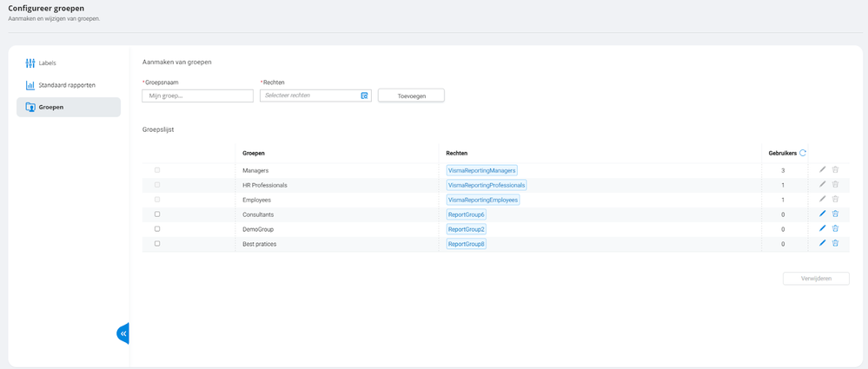The width and height of the screenshot is (868, 369).
Task: Collapse the sidebar with double-arrow handle
Action: (123, 333)
